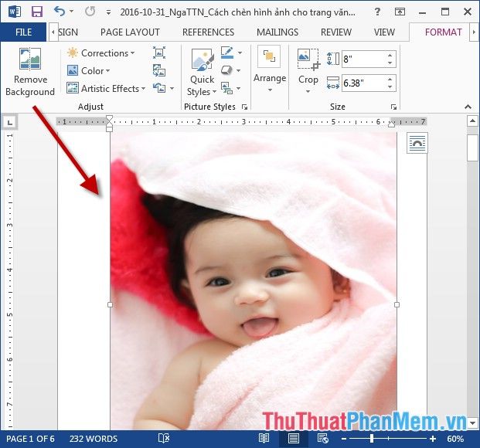The width and height of the screenshot is (480, 448).
Task: Click the vertical scrollbar up arrow
Action: coord(472,120)
